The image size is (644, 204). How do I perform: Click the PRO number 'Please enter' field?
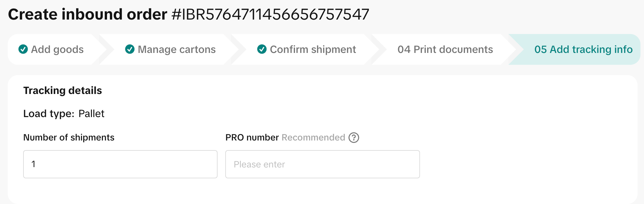pyautogui.click(x=322, y=164)
